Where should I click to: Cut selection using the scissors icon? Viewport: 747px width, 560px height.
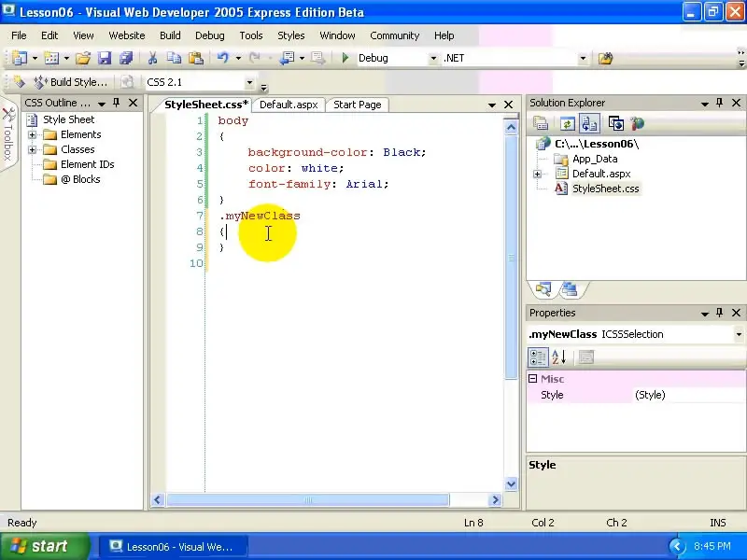pos(152,58)
